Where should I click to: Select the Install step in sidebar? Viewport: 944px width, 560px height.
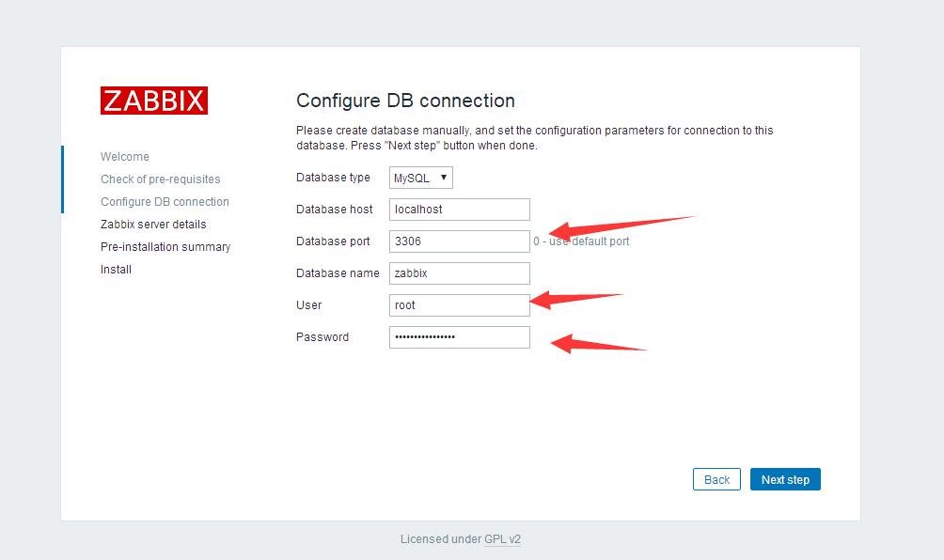point(116,270)
